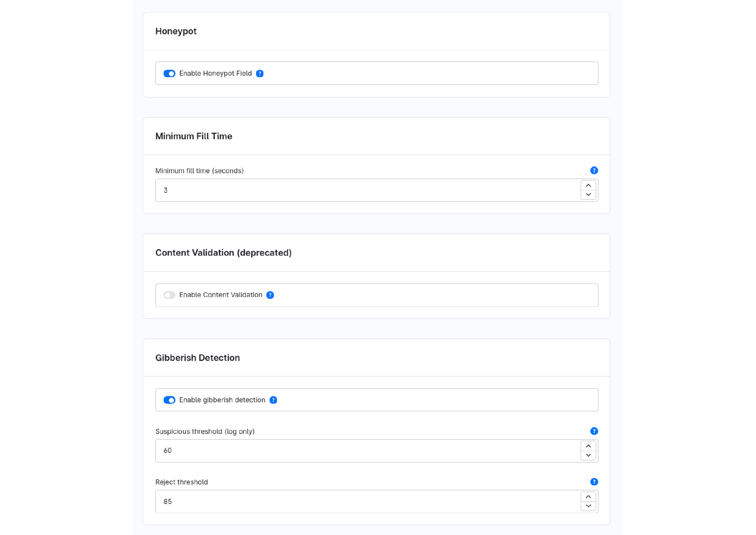Select the Enable gibberish detection label
Viewport: 756px width, 535px height.
click(222, 400)
